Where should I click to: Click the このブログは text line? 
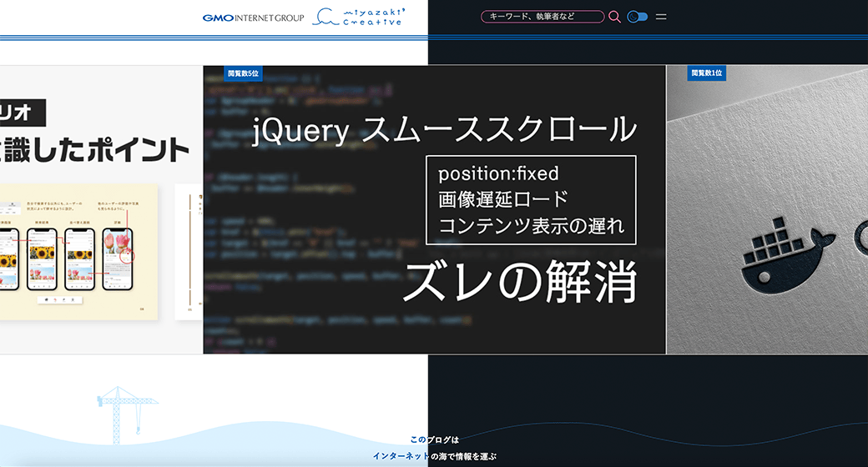pyautogui.click(x=434, y=439)
